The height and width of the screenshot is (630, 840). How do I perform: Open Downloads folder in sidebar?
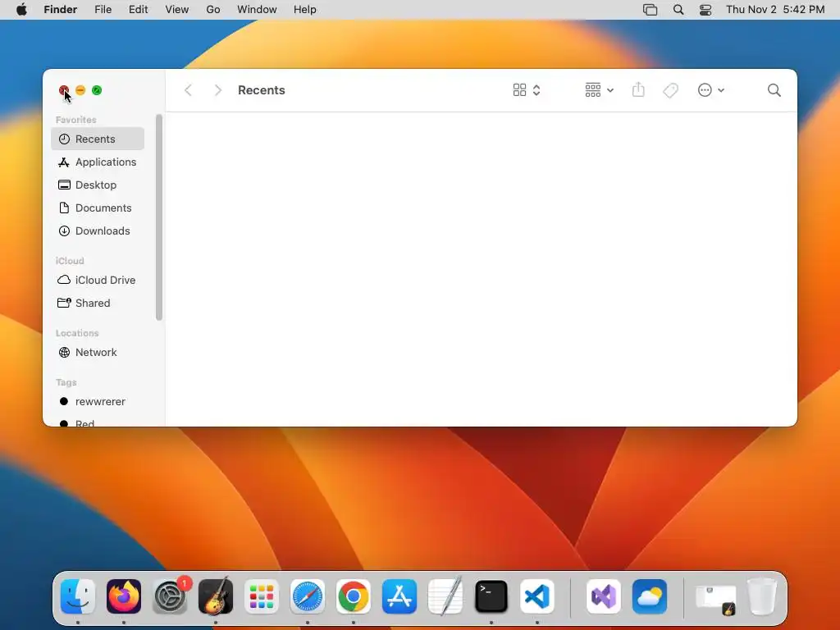[x=98, y=231]
